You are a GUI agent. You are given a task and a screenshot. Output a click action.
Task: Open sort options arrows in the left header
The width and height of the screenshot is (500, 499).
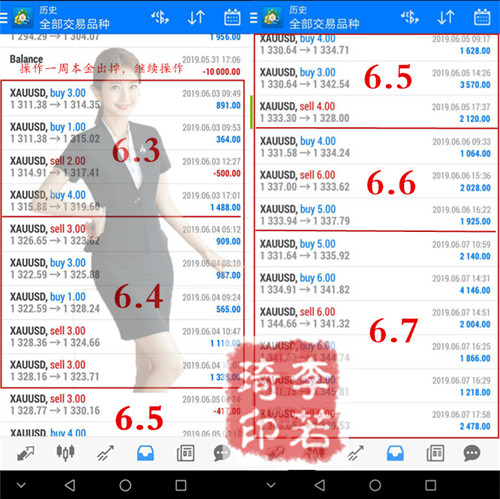(196, 17)
